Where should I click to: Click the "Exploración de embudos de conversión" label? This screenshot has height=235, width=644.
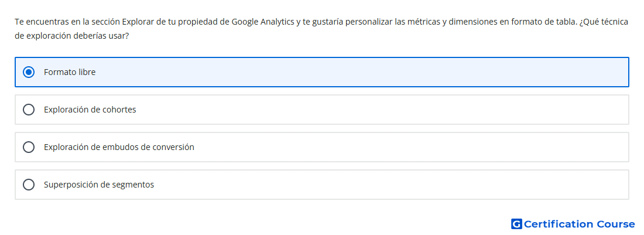point(119,147)
